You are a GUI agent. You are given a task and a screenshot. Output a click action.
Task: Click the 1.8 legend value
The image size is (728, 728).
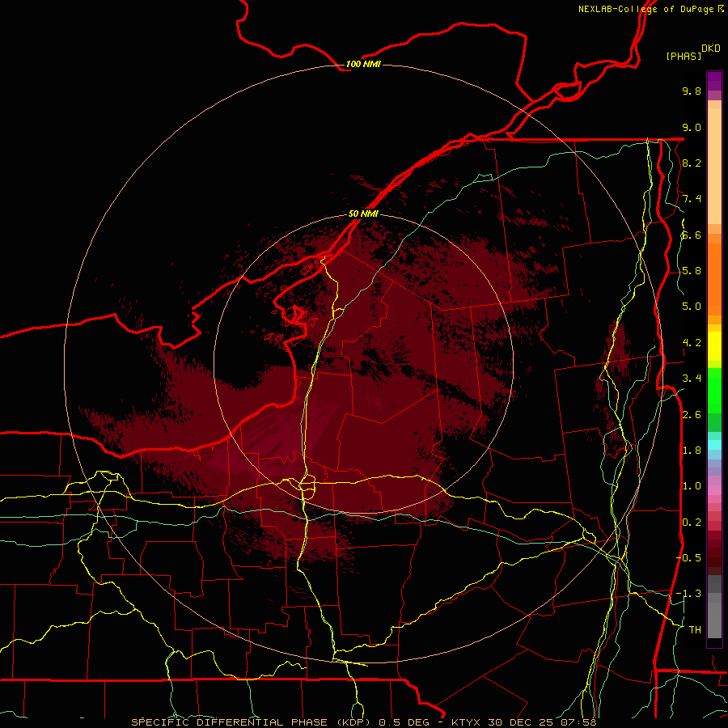pos(692,451)
